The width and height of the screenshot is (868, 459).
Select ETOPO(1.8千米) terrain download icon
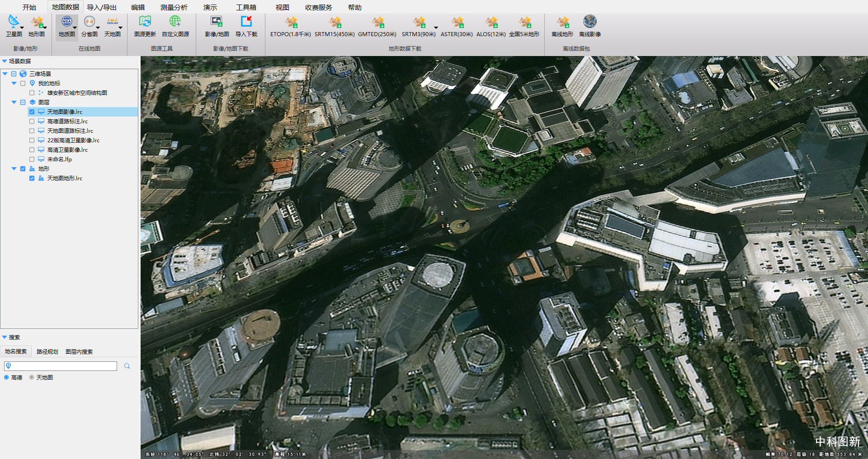point(291,23)
